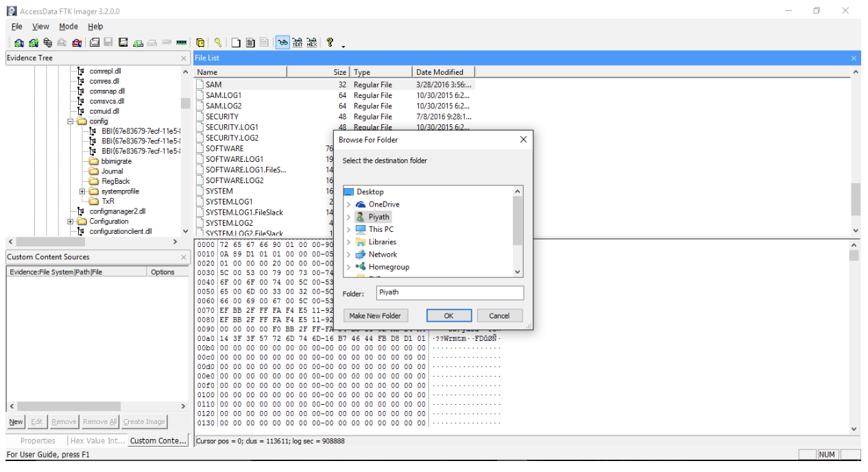Open the toolbar options dropdown arrow
Viewport: 868px width, 472px height.
(343, 46)
